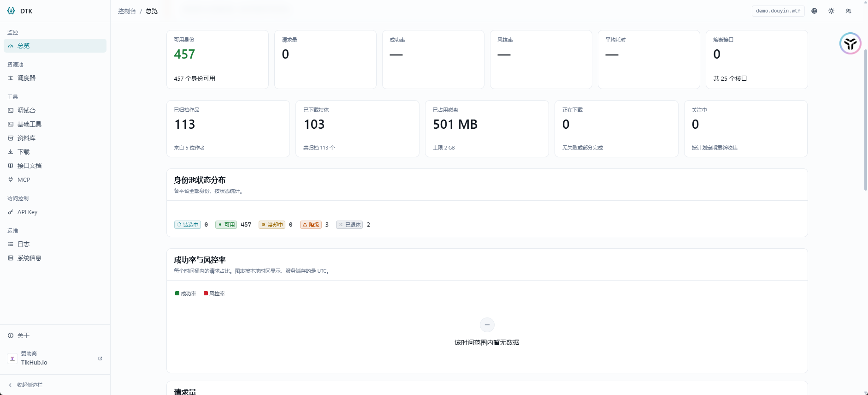Click external link icon beside TikHub.io
The height and width of the screenshot is (395, 868).
click(100, 358)
